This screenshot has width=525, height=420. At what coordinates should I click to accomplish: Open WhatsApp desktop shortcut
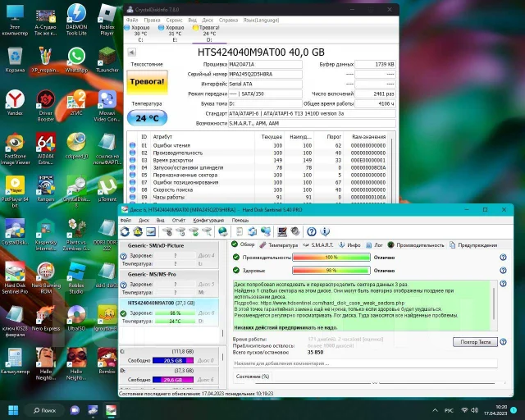point(76,60)
